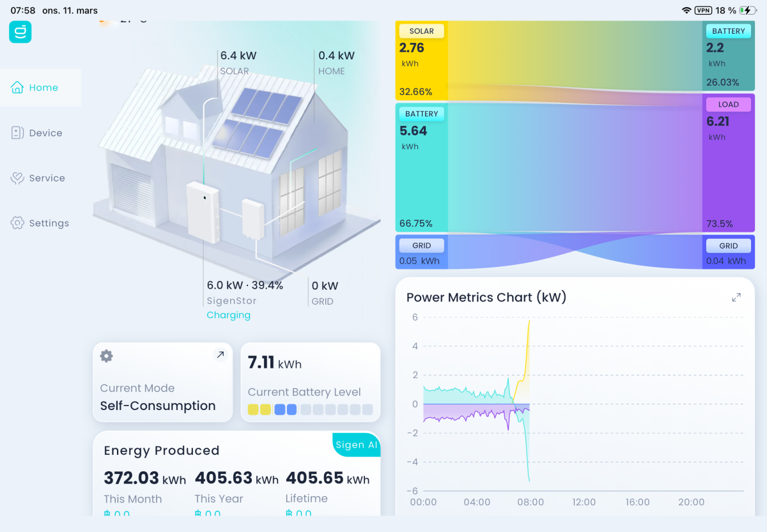This screenshot has width=767, height=532.
Task: Tap the VPN status bar icon
Action: 703,10
